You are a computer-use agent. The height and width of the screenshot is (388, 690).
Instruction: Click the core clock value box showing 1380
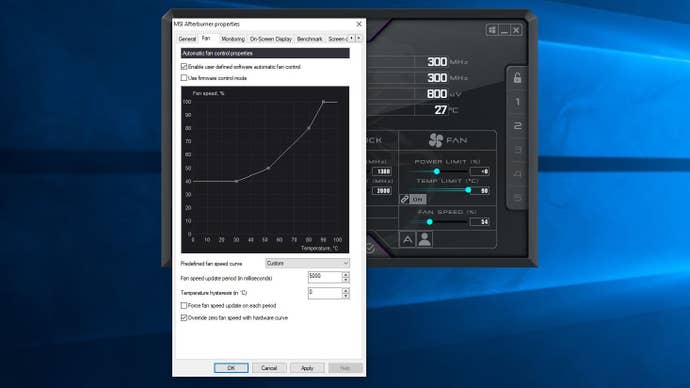[382, 172]
